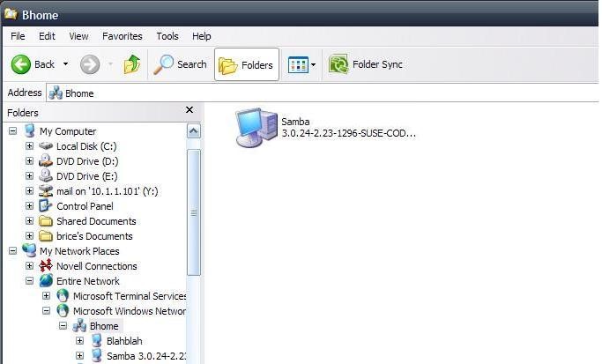The width and height of the screenshot is (602, 364).
Task: Expand the Shared Documents node
Action: click(x=29, y=221)
